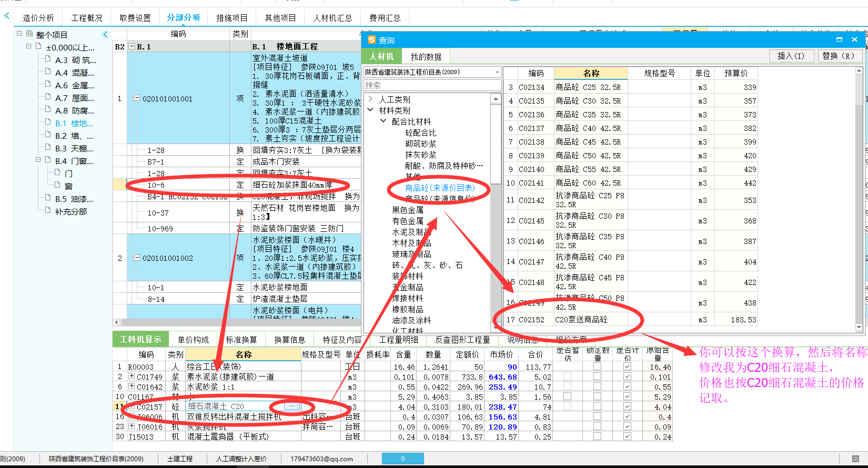Expand material C01642 sub-rows
The height and width of the screenshot is (468, 868).
pos(132,386)
